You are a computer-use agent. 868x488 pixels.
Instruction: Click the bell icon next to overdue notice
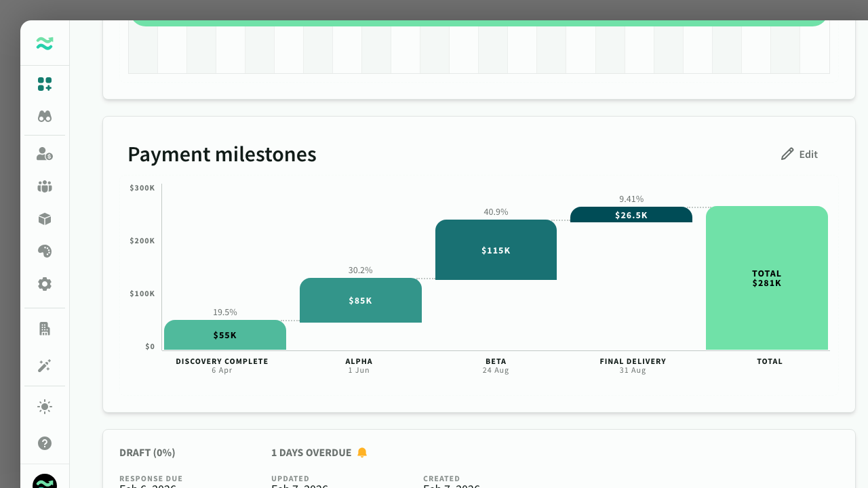tap(362, 452)
